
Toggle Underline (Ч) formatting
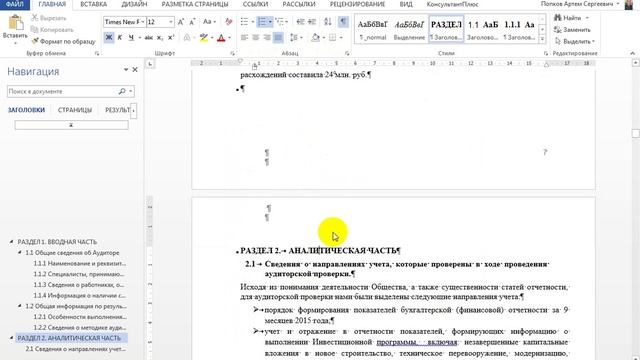click(x=131, y=38)
